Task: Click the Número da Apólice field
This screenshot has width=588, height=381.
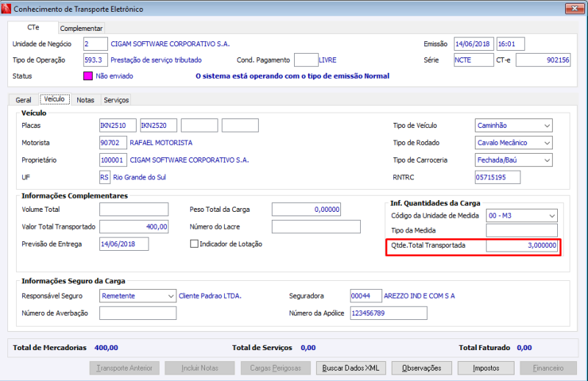Action: (389, 313)
